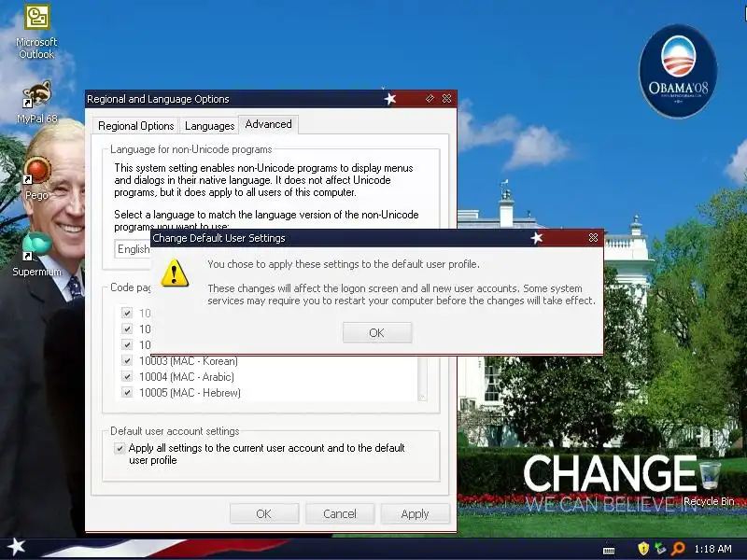Toggle the 10005 (MAC - Hebrew) checkbox

point(127,392)
